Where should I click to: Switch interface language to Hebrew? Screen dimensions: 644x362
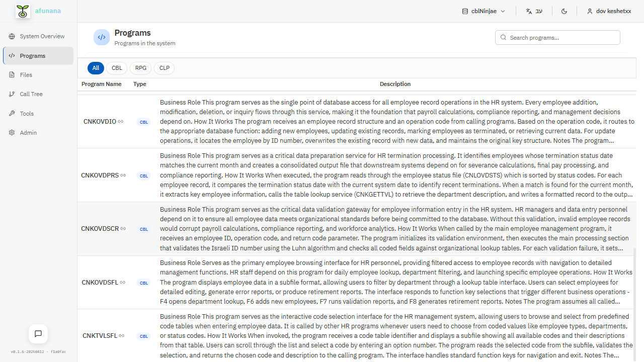534,11
